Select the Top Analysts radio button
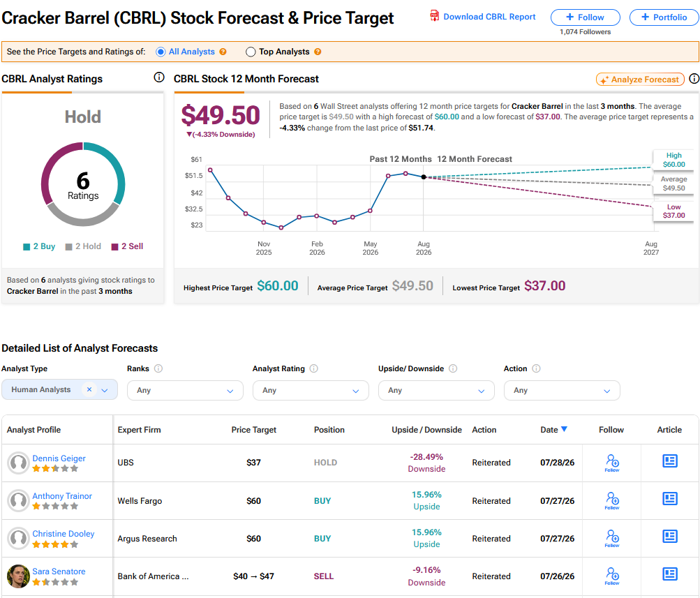700x598 pixels. coord(251,52)
